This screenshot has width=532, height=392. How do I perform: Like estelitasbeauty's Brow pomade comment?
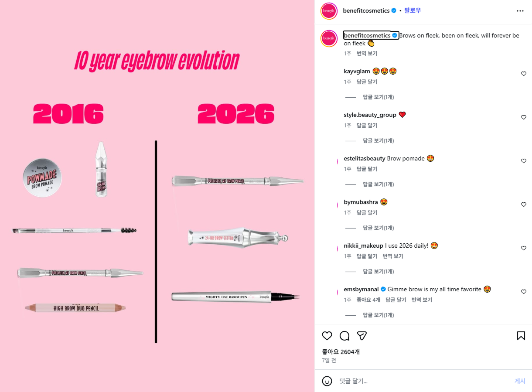coord(524,161)
